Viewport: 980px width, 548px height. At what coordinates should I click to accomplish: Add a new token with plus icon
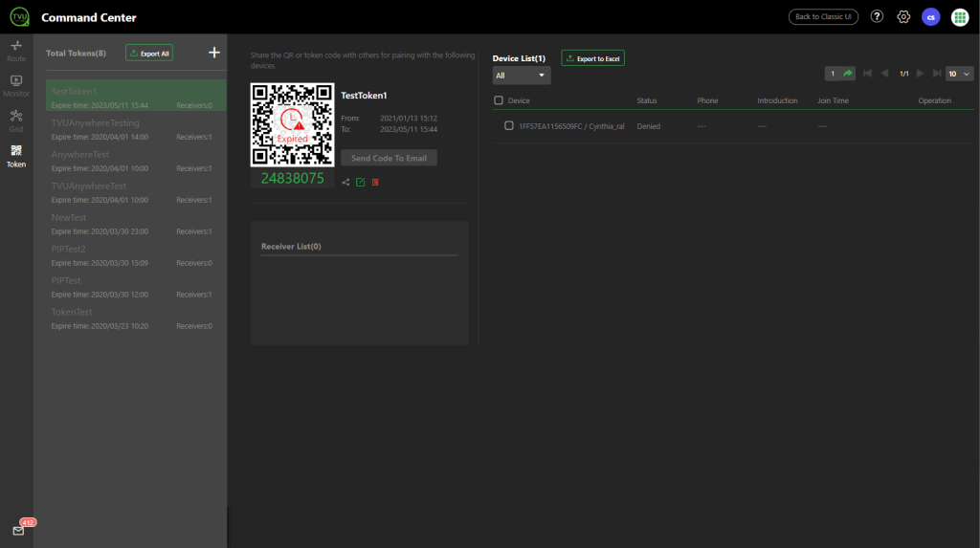pyautogui.click(x=213, y=53)
